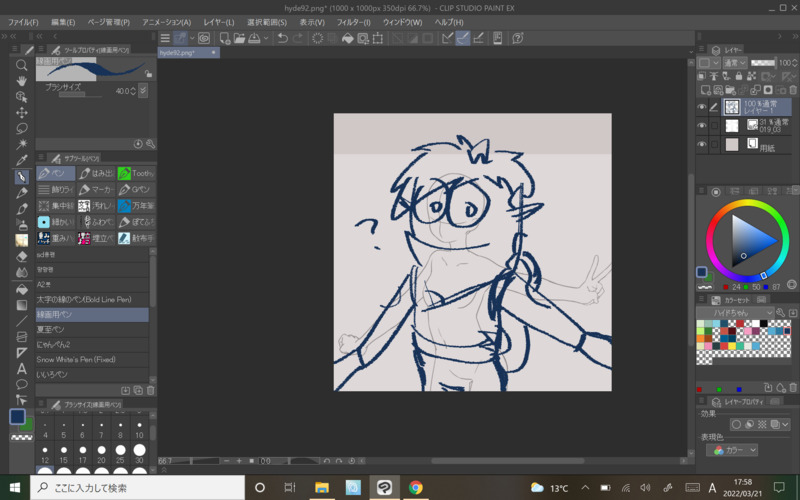Open the レイヤー(L) menu
Viewport: 800px width, 500px height.
pyautogui.click(x=219, y=22)
